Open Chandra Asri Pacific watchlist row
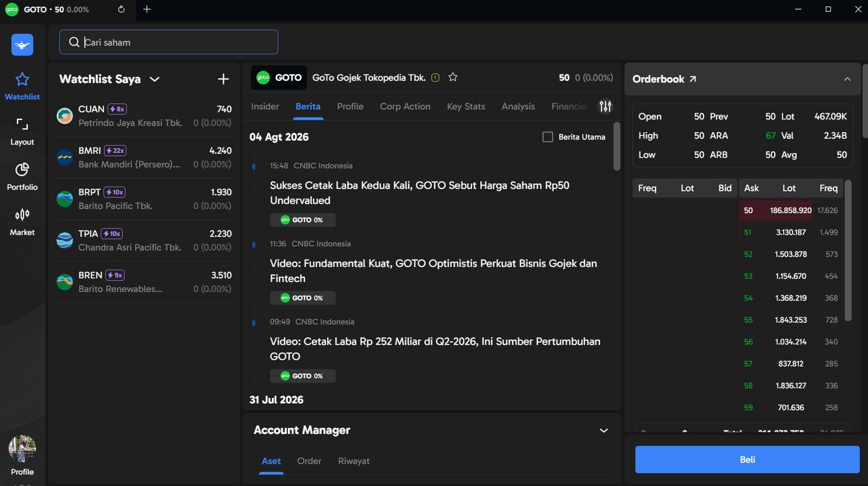 pyautogui.click(x=144, y=240)
